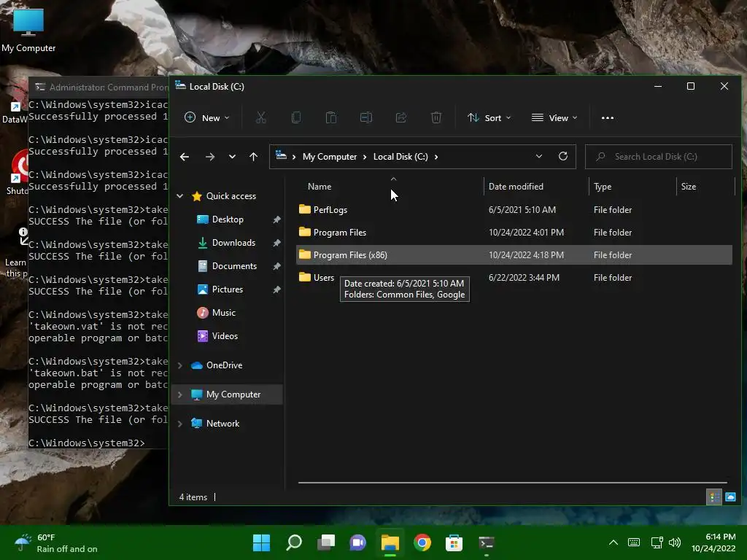Select Documents in Quick access
Image resolution: width=747 pixels, height=560 pixels.
click(234, 266)
